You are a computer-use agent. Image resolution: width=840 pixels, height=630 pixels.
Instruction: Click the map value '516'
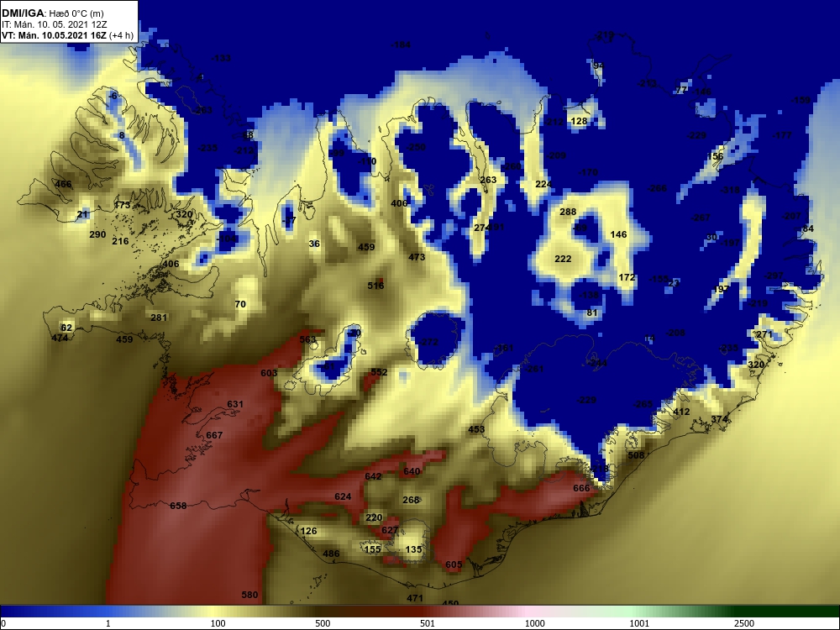tap(376, 286)
